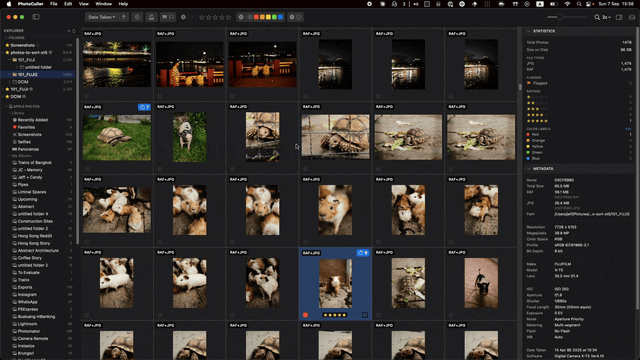
Task: Click the refresh icon in Explorer header
Action: point(74,31)
